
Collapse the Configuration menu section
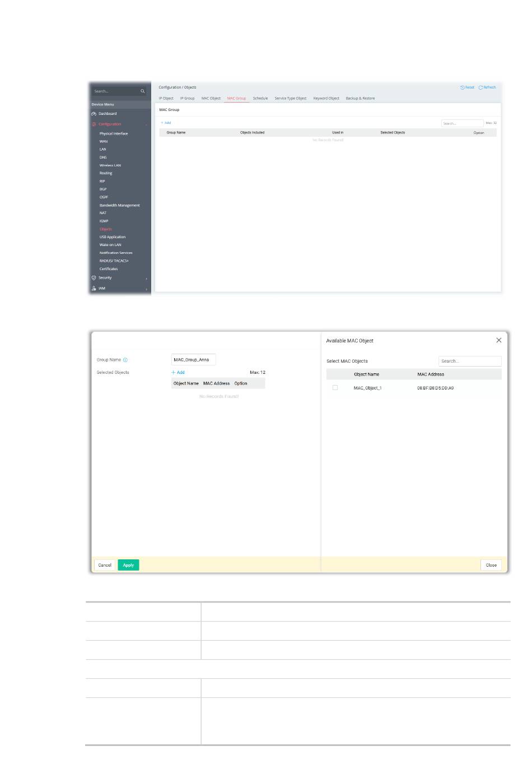tap(147, 124)
